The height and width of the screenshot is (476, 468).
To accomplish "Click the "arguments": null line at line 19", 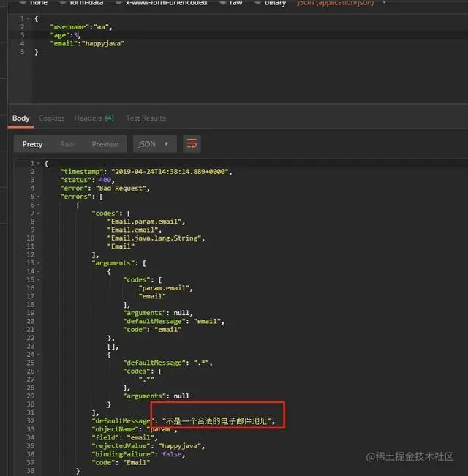I will point(158,313).
